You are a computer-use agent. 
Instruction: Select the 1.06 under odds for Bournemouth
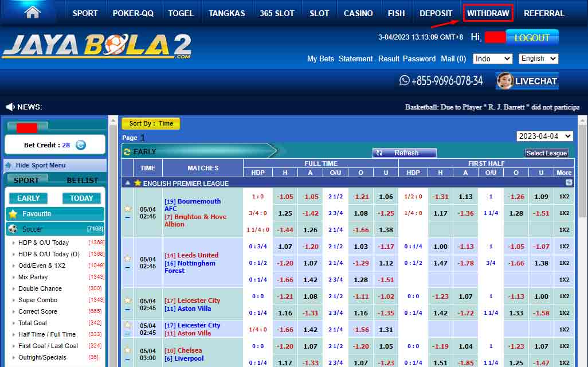(386, 197)
